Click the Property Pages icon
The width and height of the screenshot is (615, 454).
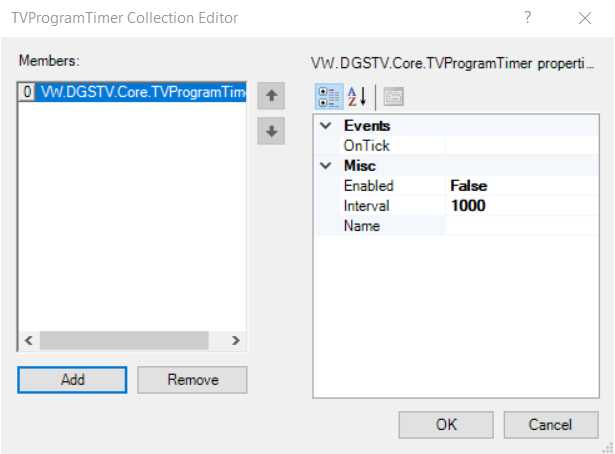pos(393,96)
